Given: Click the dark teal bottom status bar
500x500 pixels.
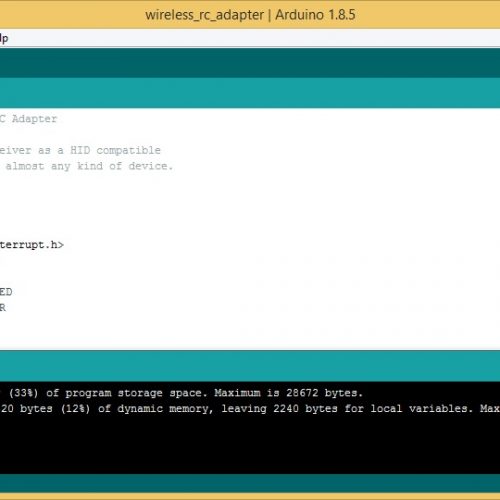Looking at the screenshot, I should coord(250,483).
